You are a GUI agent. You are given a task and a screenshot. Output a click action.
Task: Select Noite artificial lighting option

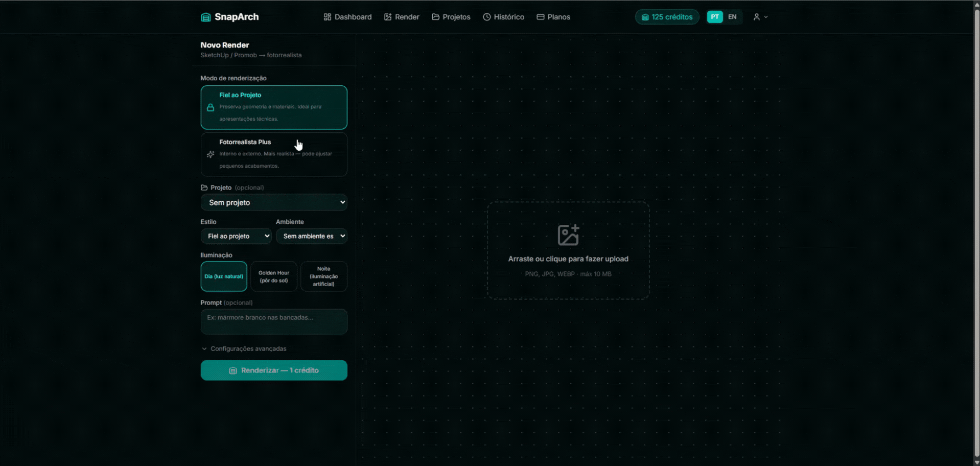(323, 276)
